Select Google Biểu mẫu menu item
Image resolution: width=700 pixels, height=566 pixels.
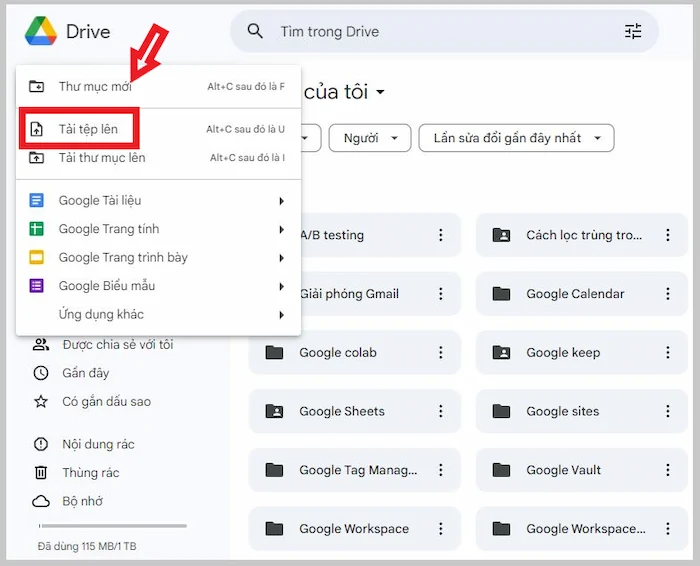(x=158, y=286)
